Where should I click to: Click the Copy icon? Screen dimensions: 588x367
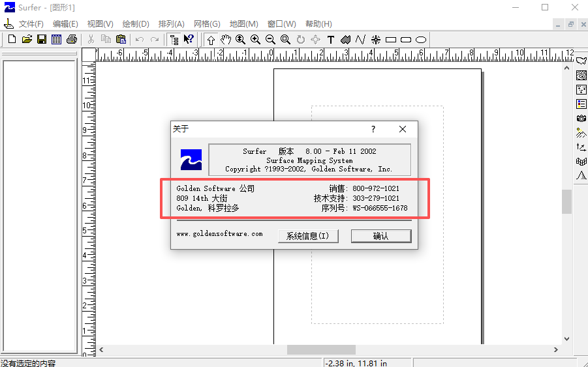tap(106, 39)
